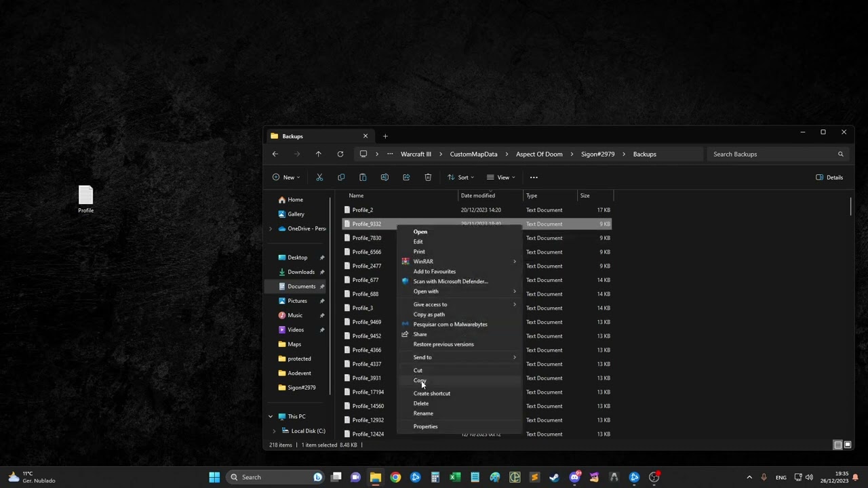The image size is (868, 488).
Task: Open the See more (three dots) toolbar menu
Action: click(534, 178)
